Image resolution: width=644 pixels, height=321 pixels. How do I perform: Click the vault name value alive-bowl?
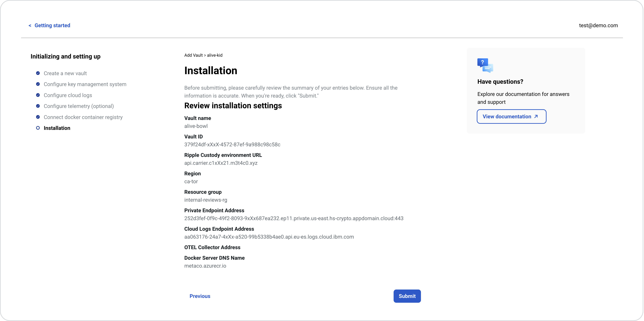pyautogui.click(x=196, y=126)
